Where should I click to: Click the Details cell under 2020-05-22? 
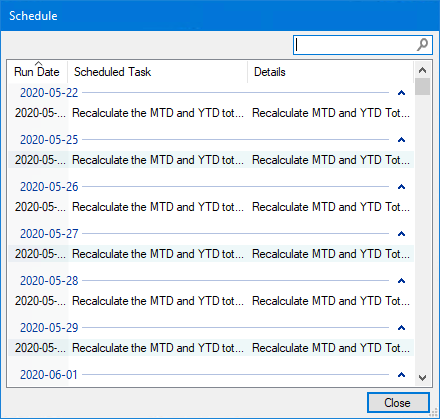pos(331,113)
